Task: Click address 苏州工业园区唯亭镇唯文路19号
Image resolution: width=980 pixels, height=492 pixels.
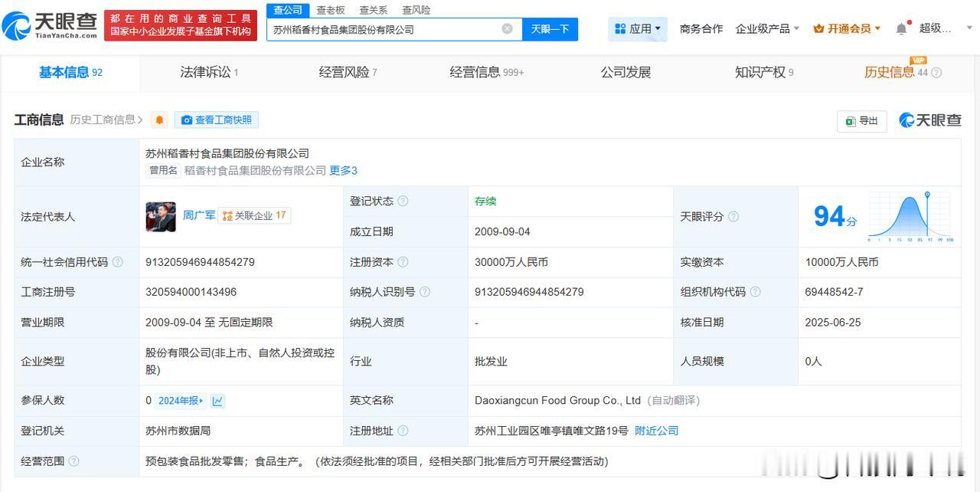Action: (x=551, y=431)
